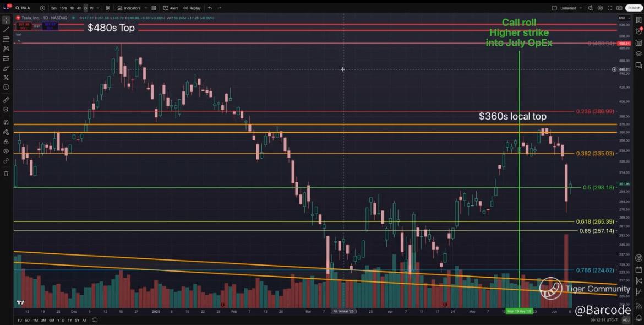This screenshot has height=325, width=644.
Task: Set the date range to 1D
Action: coord(19,320)
